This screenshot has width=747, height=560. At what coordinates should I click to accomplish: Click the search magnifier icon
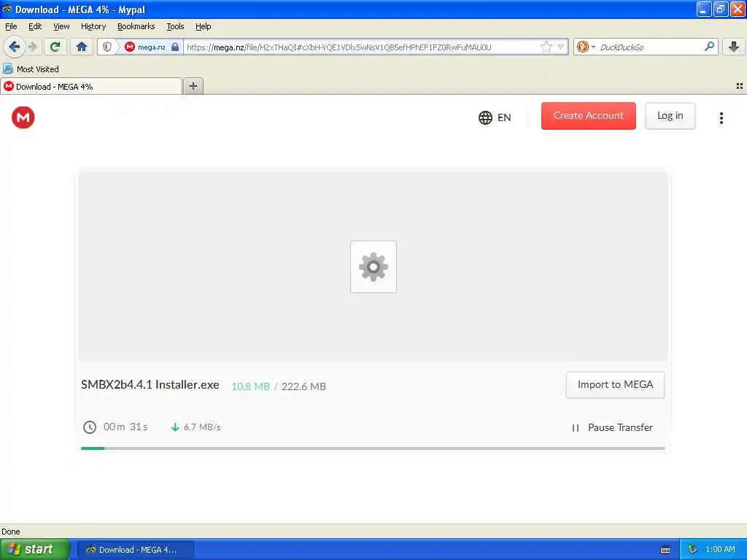click(709, 46)
